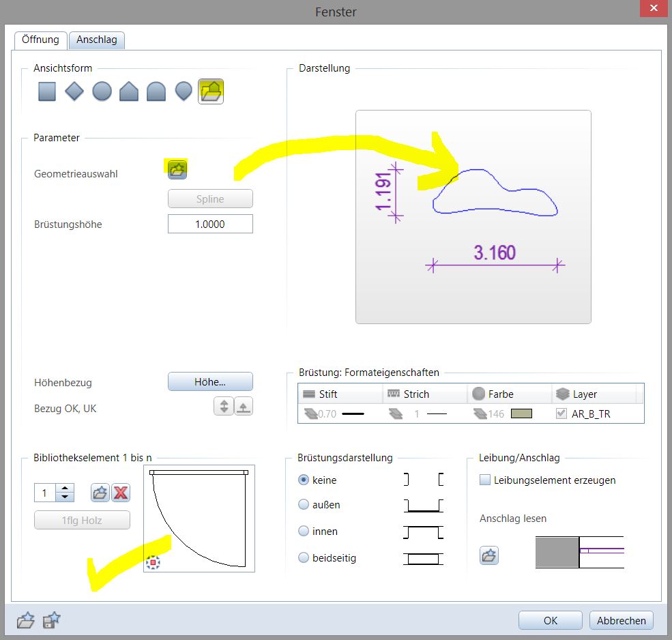Image resolution: width=672 pixels, height=640 pixels.
Task: Choose the arched-top window shape
Action: [156, 91]
